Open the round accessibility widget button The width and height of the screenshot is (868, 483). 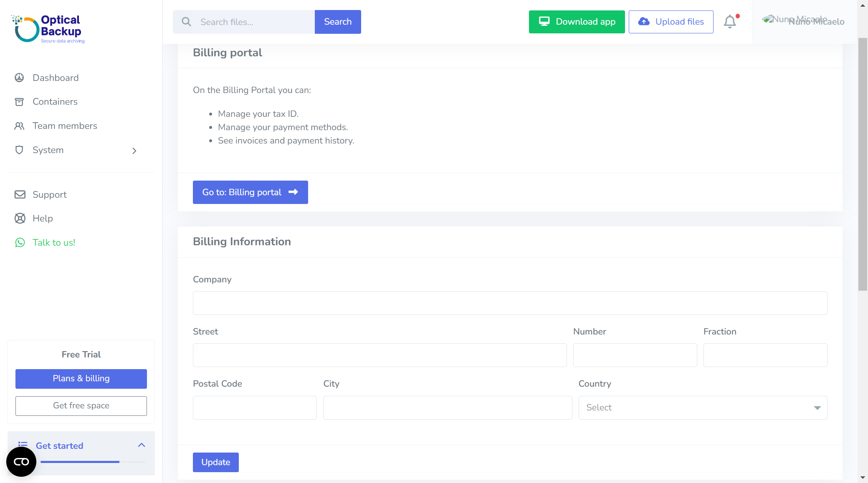(21, 462)
